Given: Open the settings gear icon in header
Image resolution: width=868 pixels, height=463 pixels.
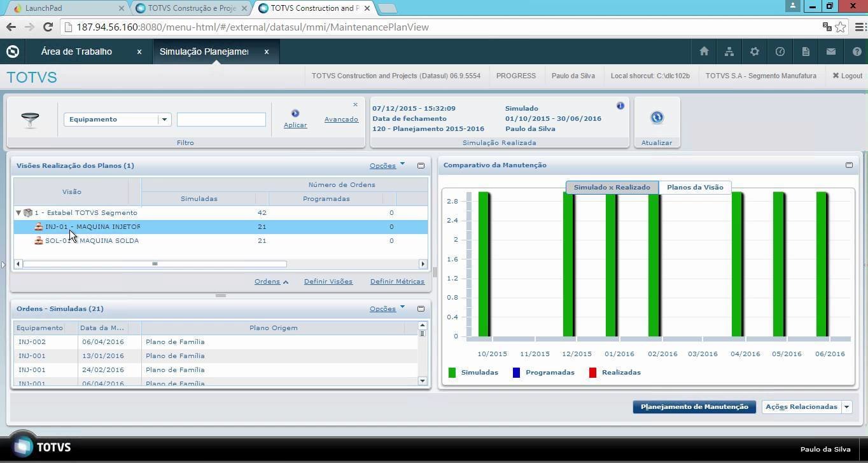Looking at the screenshot, I should click(x=755, y=52).
